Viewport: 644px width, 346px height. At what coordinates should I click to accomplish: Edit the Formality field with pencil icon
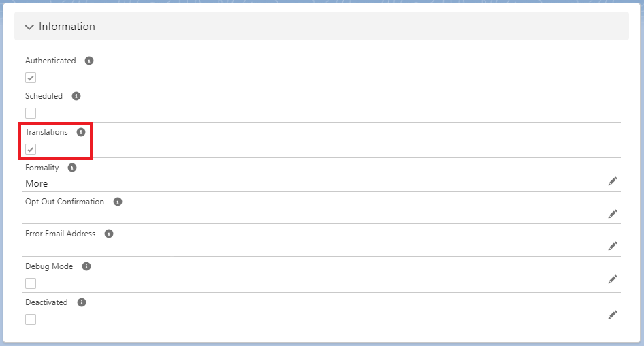tap(613, 181)
